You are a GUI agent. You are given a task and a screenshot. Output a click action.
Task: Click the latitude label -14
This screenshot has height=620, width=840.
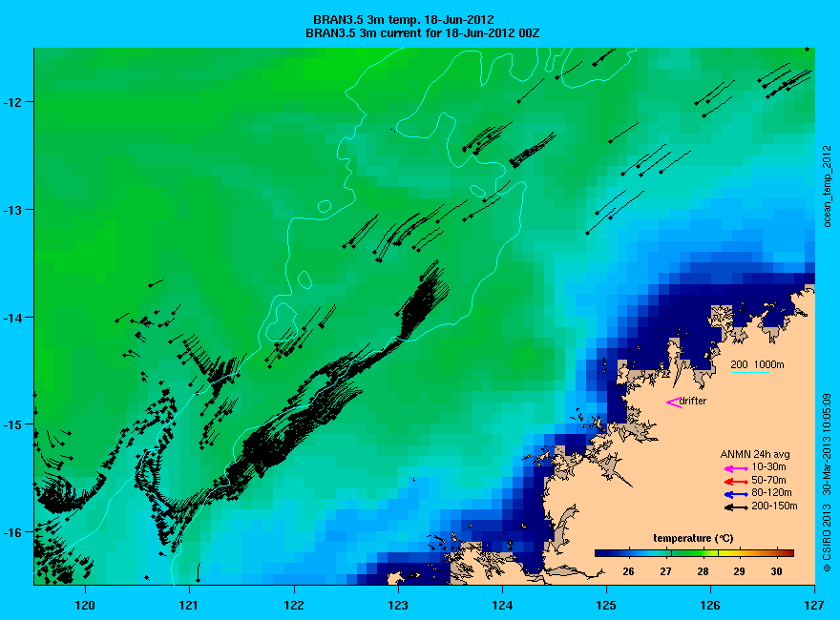[x=11, y=318]
